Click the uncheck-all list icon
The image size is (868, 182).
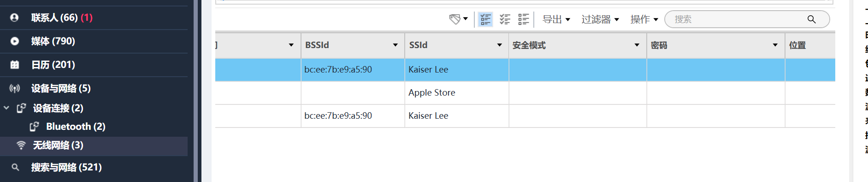point(523,19)
